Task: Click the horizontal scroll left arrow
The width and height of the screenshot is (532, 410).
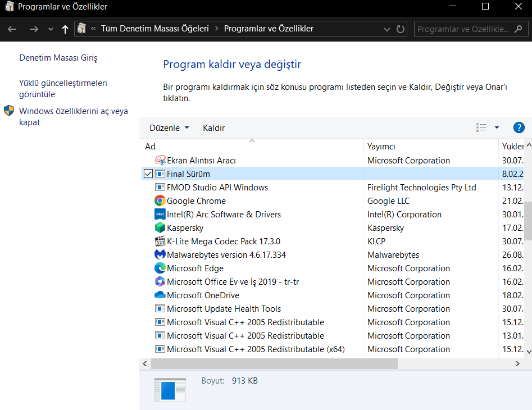Action: tap(145, 363)
